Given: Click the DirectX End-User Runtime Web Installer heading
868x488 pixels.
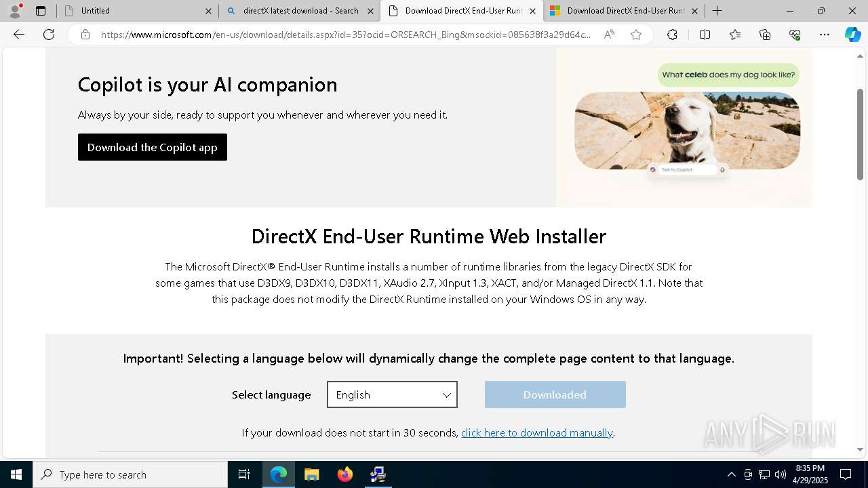Looking at the screenshot, I should [x=429, y=237].
